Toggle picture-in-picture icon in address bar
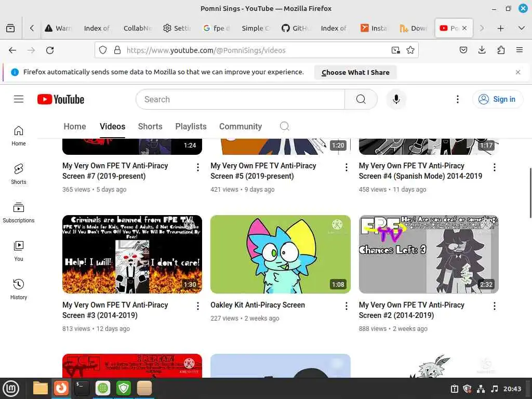This screenshot has height=399, width=532. (x=395, y=50)
